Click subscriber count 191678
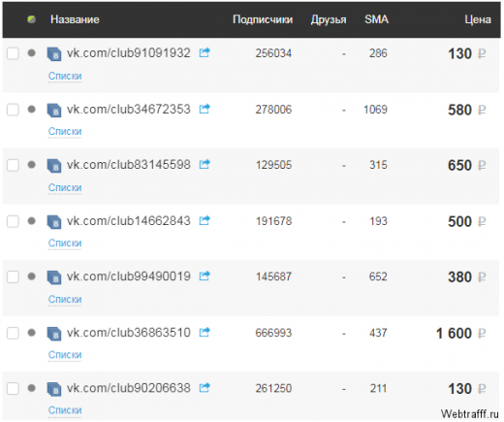Screen dimensions: 504x422 [273, 221]
